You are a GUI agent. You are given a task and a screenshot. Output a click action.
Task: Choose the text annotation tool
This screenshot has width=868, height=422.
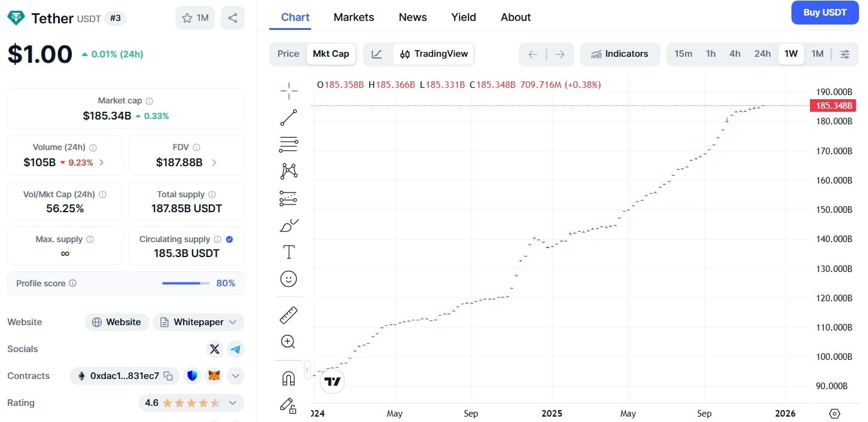pos(288,252)
